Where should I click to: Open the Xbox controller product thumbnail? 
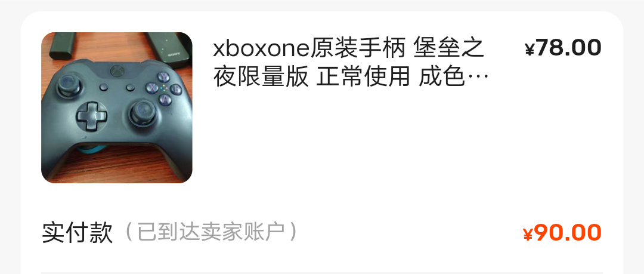point(117,107)
